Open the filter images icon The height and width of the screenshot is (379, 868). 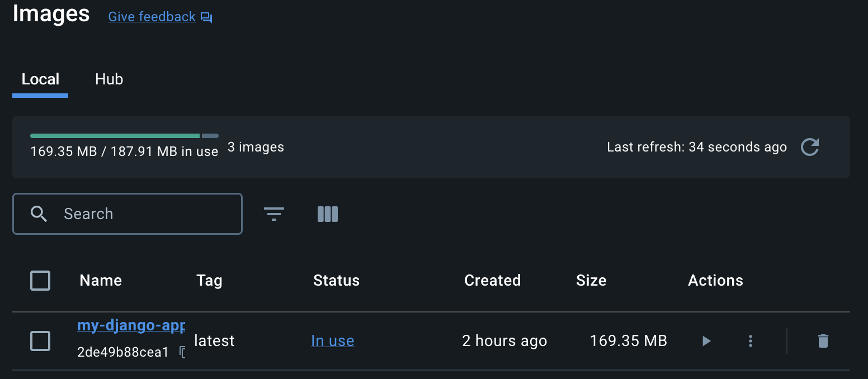click(x=274, y=214)
